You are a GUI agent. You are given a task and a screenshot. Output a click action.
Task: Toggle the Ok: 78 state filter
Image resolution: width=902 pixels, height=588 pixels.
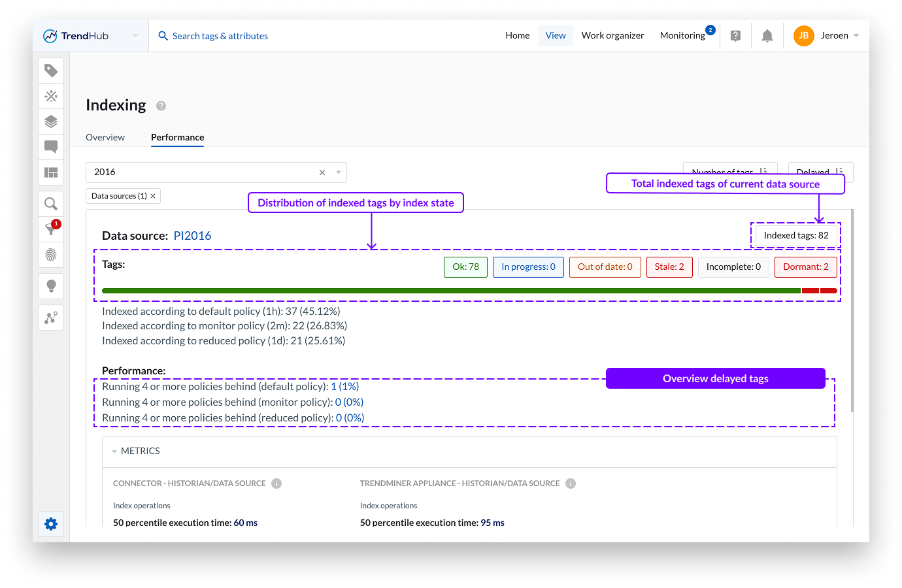pyautogui.click(x=465, y=267)
